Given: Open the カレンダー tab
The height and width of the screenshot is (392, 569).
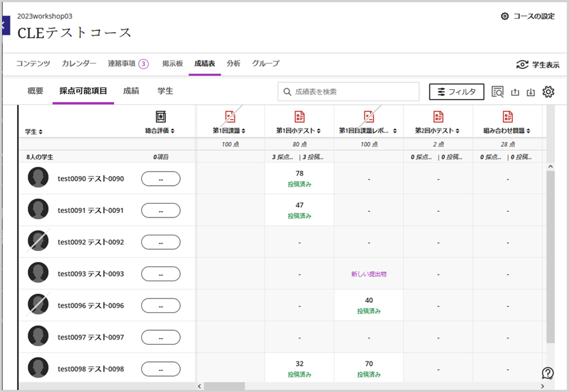Looking at the screenshot, I should 79,64.
